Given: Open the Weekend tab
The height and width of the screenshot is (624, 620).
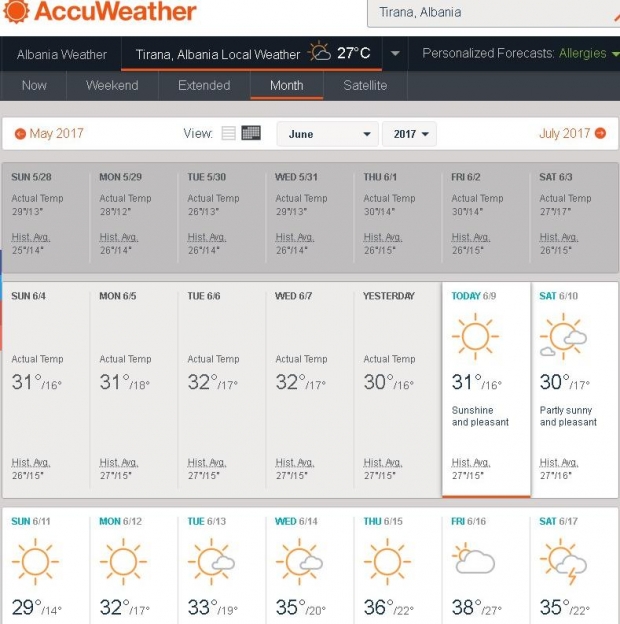Looking at the screenshot, I should point(112,85).
